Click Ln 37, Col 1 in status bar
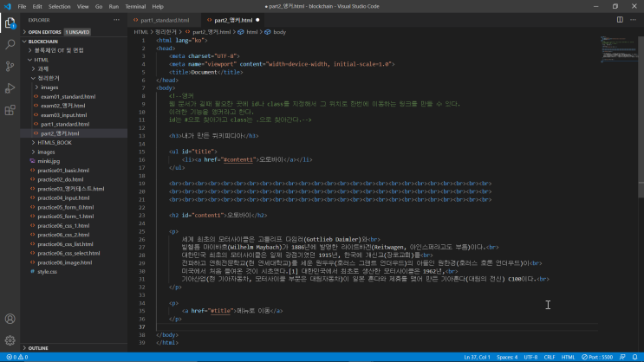This screenshot has height=362, width=644. click(477, 357)
